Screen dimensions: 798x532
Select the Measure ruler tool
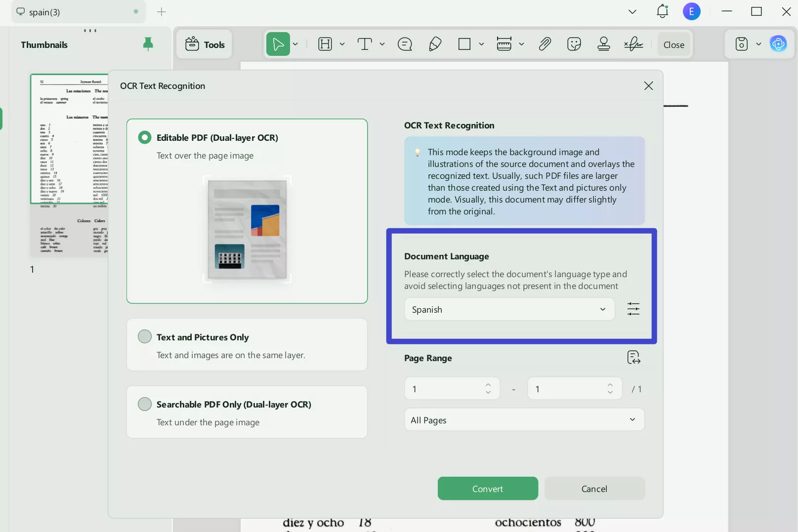pyautogui.click(x=504, y=44)
